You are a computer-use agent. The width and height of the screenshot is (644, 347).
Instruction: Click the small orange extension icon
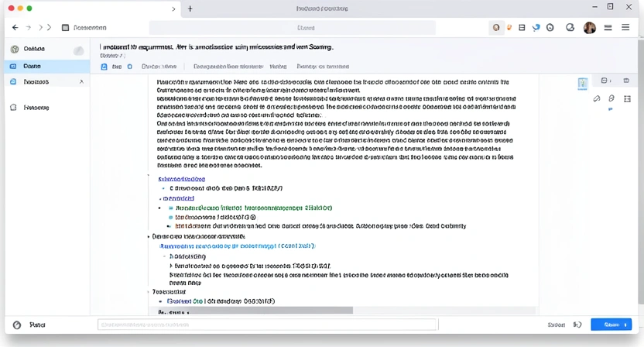(509, 28)
